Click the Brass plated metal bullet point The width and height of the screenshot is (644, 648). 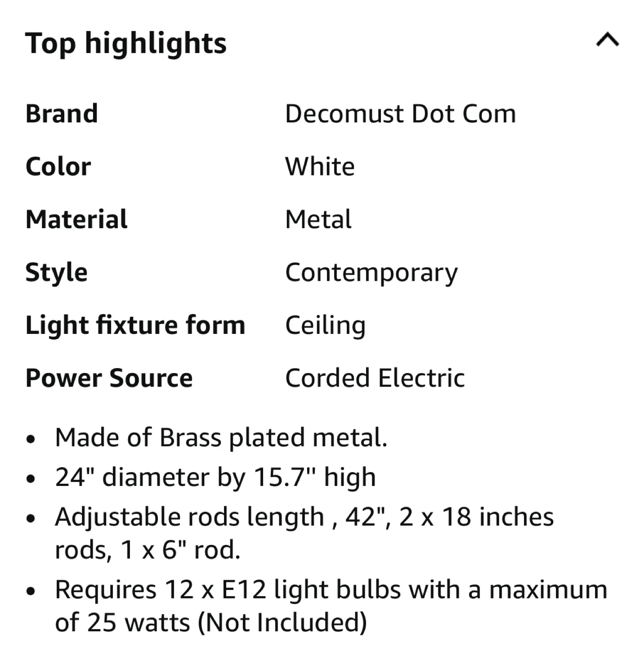point(221,436)
